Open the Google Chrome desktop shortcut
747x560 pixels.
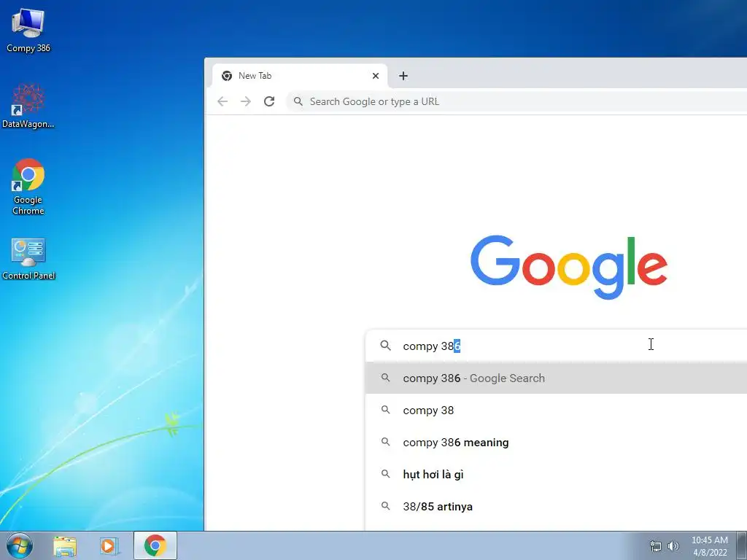click(28, 187)
